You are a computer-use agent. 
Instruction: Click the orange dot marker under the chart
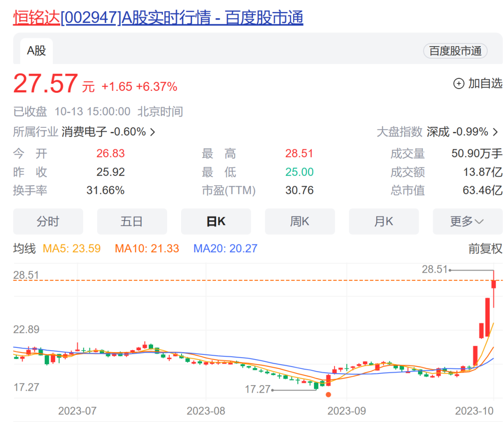tap(328, 394)
